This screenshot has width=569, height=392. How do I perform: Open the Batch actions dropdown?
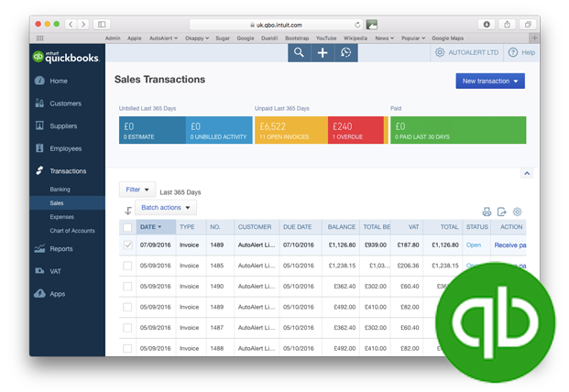coord(166,207)
